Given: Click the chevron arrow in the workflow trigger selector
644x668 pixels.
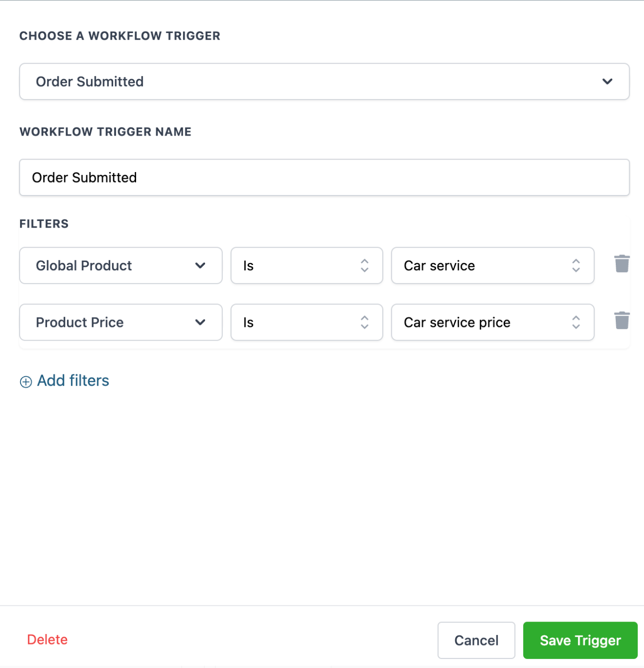Looking at the screenshot, I should click(x=607, y=81).
